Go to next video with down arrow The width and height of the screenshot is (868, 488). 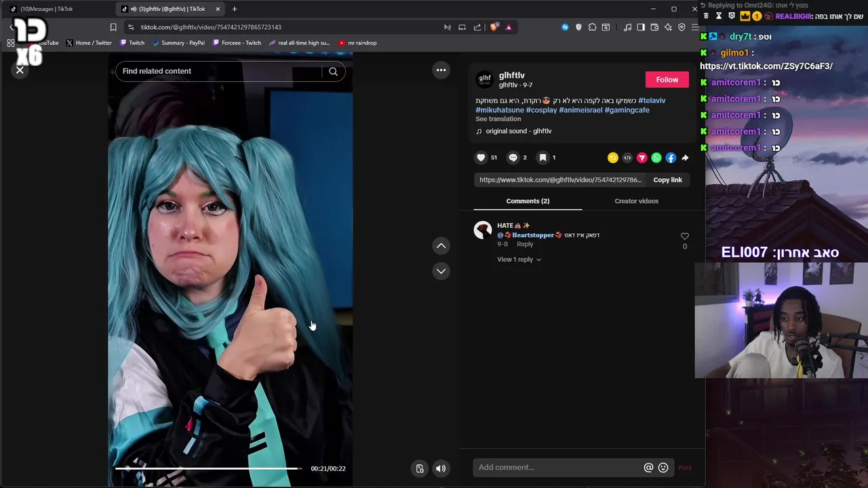[x=441, y=271]
